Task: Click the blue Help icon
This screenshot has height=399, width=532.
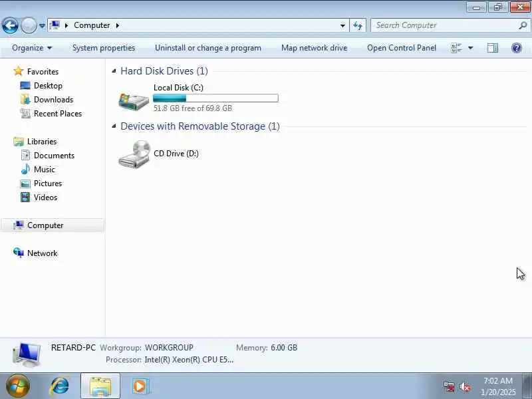Action: click(x=517, y=48)
